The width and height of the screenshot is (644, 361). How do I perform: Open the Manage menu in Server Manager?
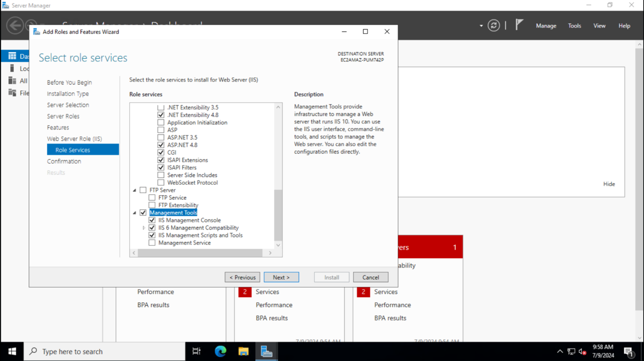[x=546, y=26]
